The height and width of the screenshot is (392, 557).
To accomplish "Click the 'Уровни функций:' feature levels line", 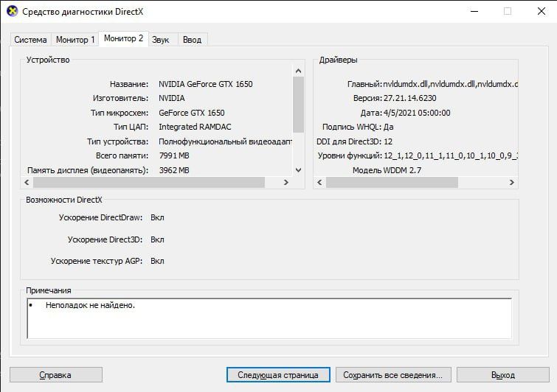I will (x=418, y=155).
